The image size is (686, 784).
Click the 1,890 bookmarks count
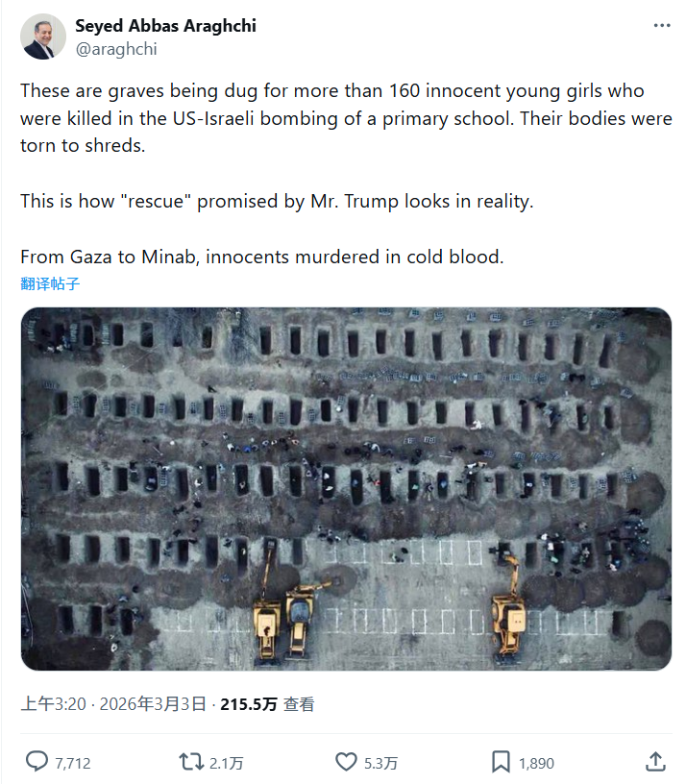[x=536, y=763]
